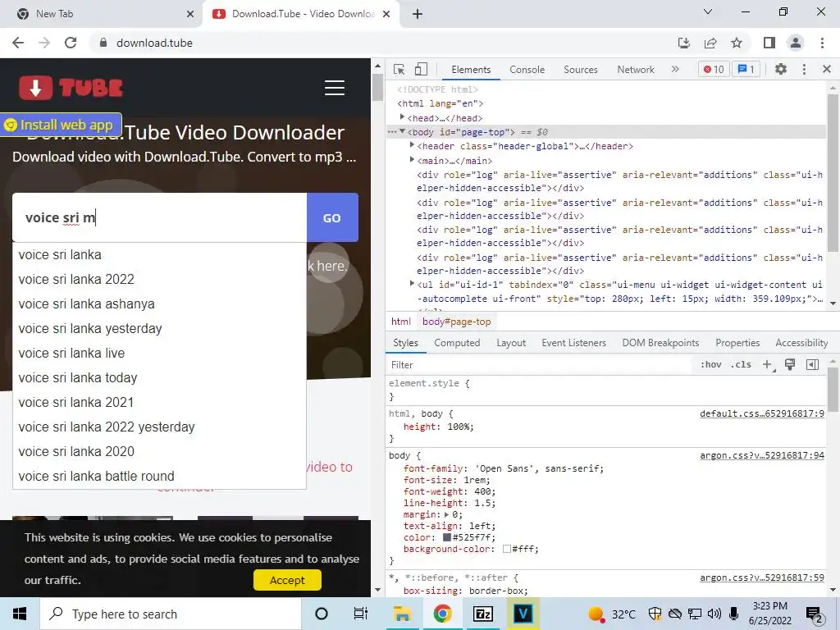
Task: Toggle the computed styles sidebar icon
Action: [812, 365]
